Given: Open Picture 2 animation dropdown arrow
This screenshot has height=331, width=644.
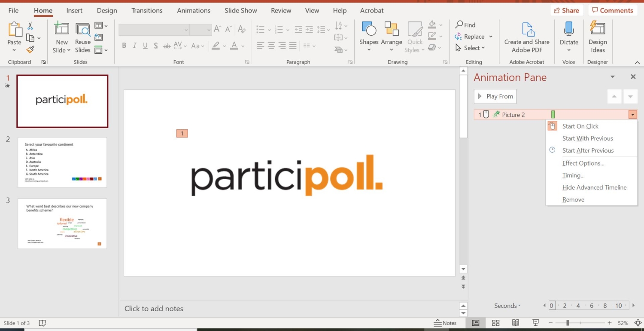Looking at the screenshot, I should click(632, 115).
